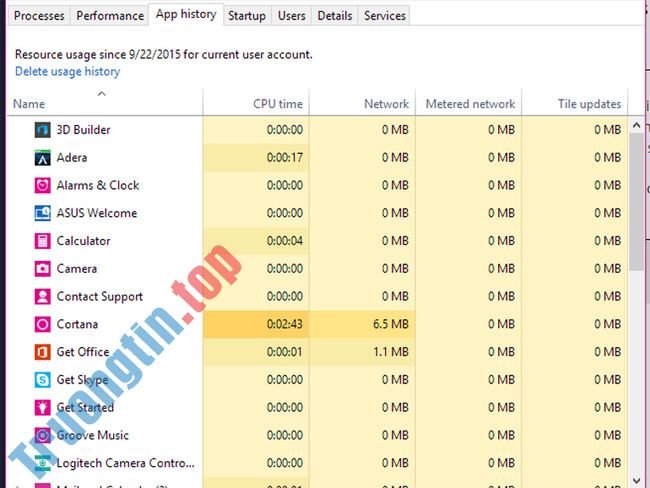The width and height of the screenshot is (650, 488).
Task: Select the Get Office name
Action: (x=83, y=352)
